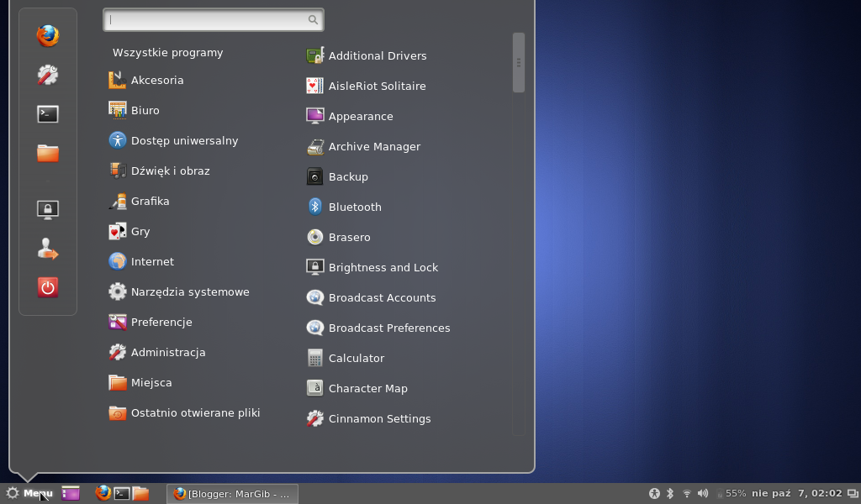Click the shutdown icon in the sidebar

[x=48, y=287]
